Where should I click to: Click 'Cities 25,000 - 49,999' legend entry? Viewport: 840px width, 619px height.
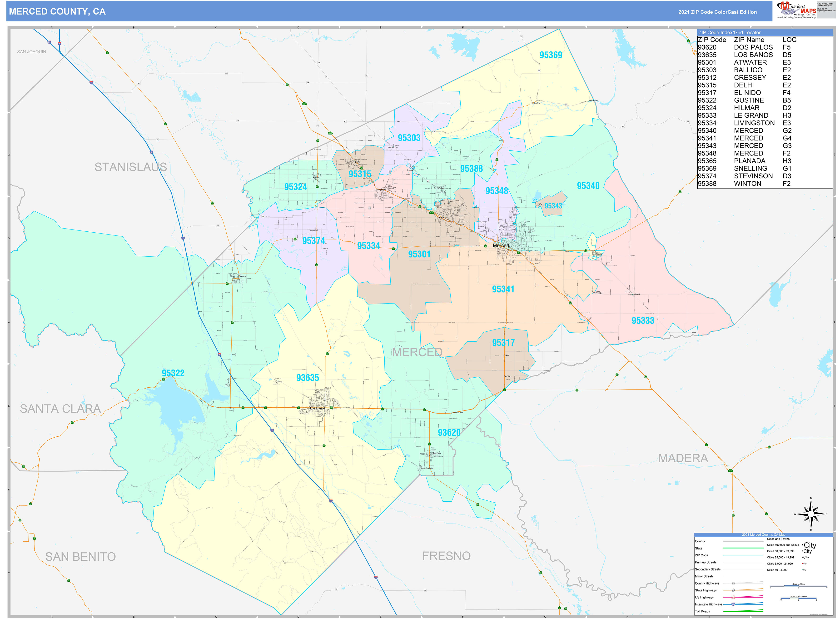pos(780,558)
